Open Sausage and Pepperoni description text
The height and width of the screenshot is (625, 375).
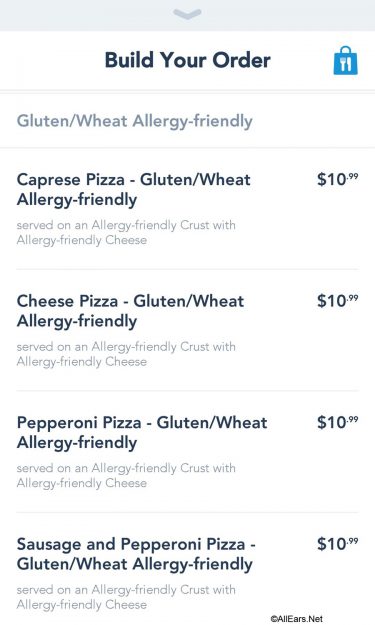(x=126, y=597)
